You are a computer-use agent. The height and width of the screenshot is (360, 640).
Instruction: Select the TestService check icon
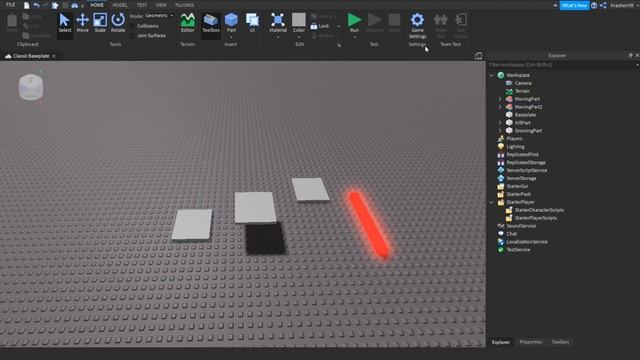(501, 250)
